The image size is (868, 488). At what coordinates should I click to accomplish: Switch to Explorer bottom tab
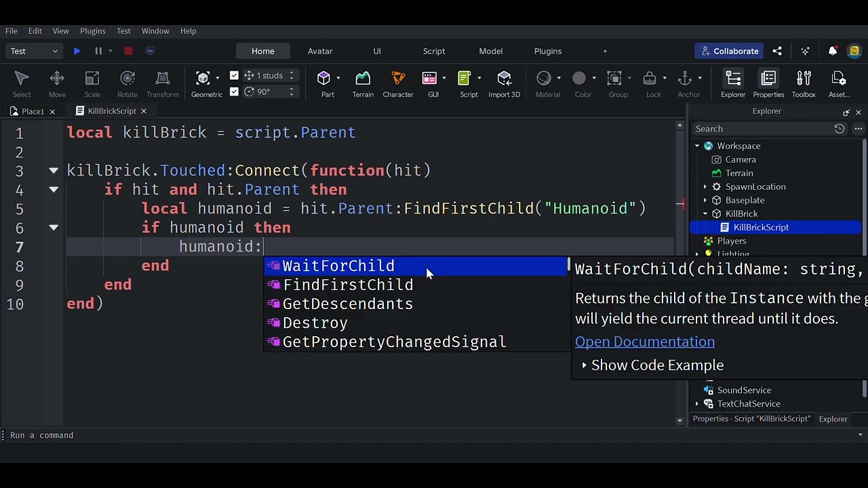[x=833, y=419]
